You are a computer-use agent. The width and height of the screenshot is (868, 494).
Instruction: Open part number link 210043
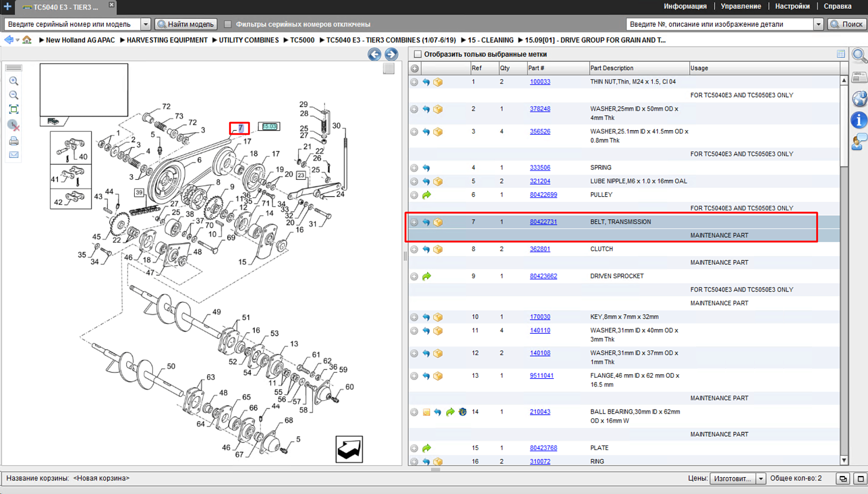click(x=540, y=412)
